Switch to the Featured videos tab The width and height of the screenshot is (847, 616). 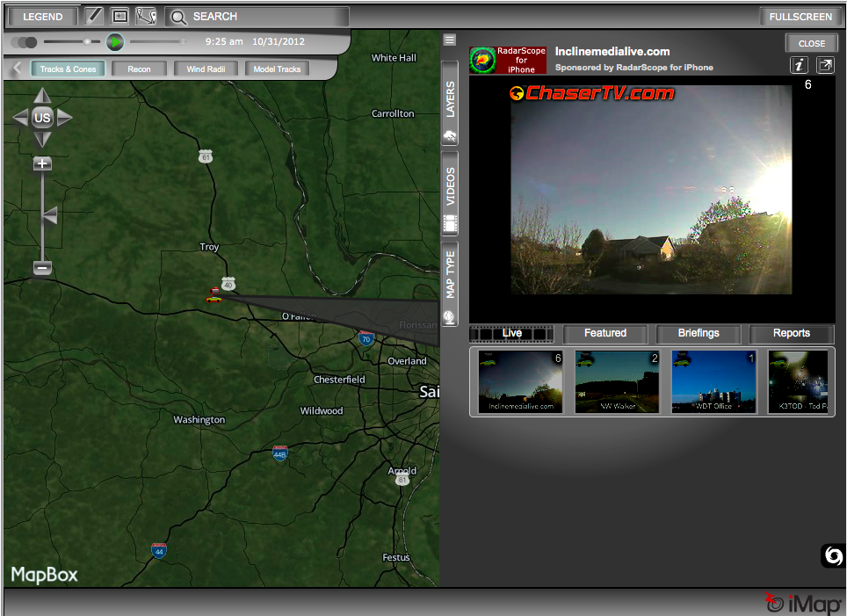605,333
